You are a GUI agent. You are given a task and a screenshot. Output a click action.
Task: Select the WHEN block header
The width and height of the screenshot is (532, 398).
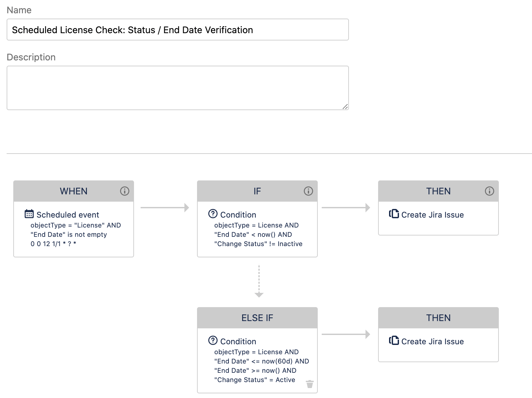click(x=74, y=191)
